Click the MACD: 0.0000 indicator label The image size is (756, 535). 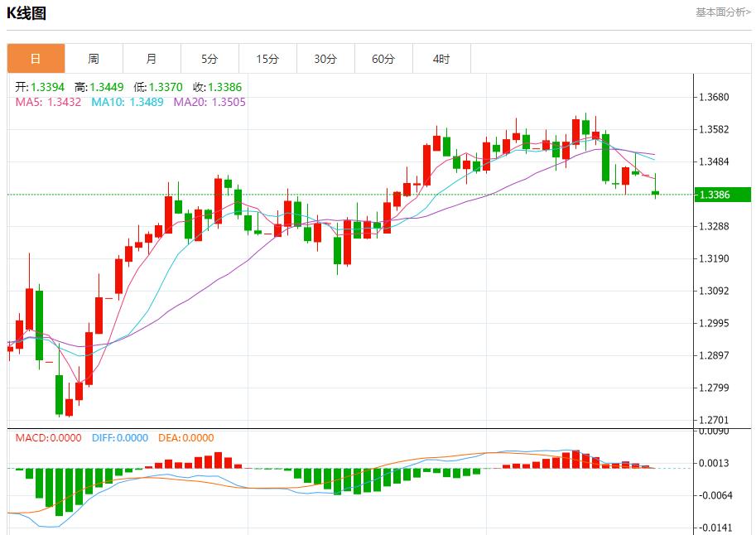48,438
